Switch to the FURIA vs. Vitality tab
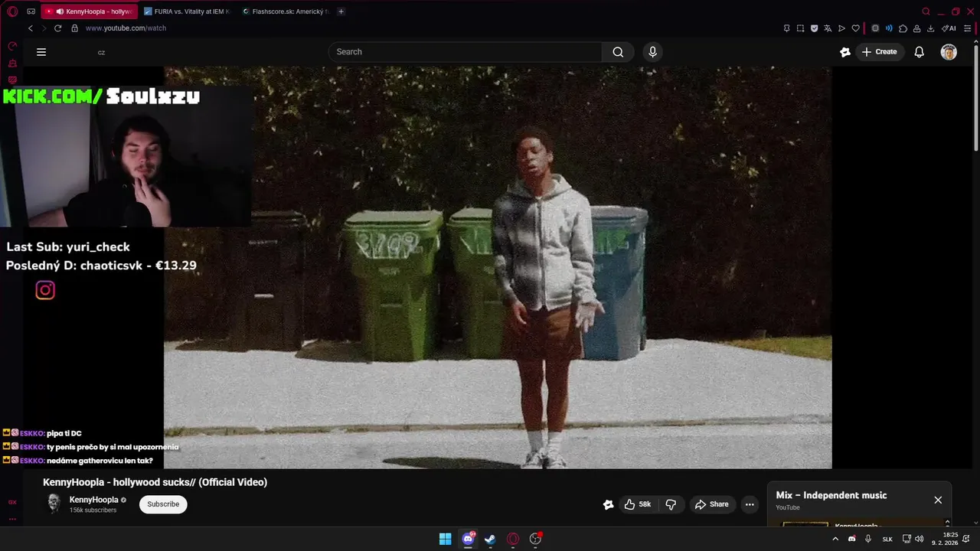This screenshot has height=551, width=980. (188, 11)
